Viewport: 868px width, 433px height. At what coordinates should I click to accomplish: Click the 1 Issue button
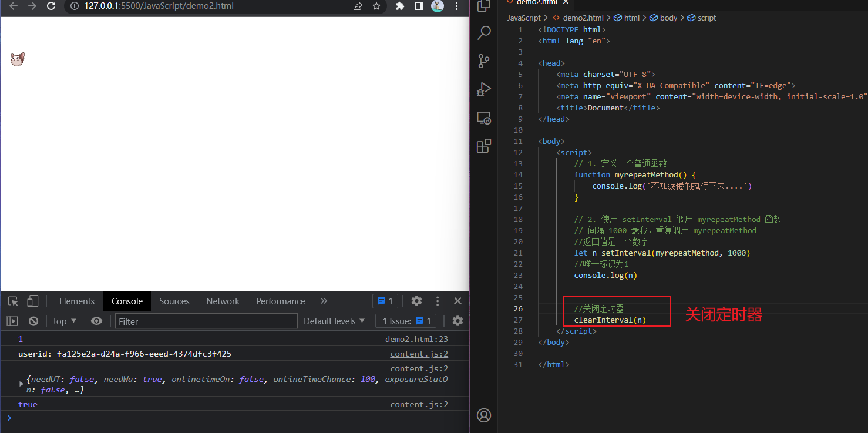point(406,321)
